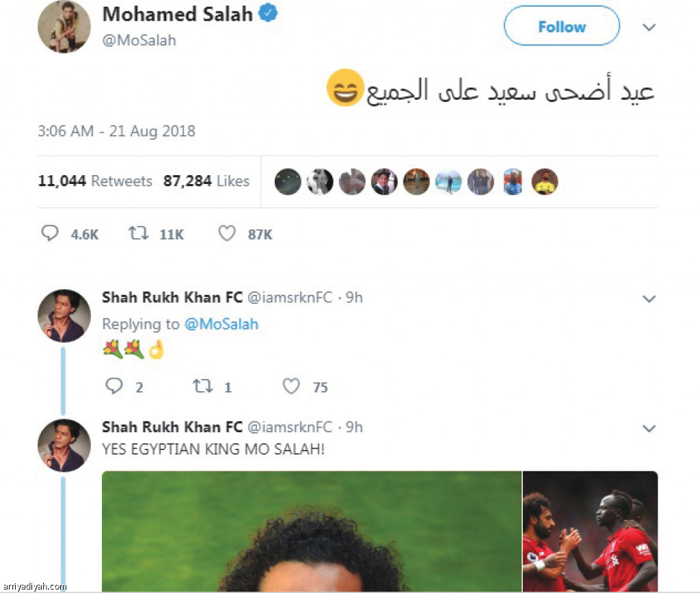Click the reply icon on Salah's tweet

tap(49, 233)
